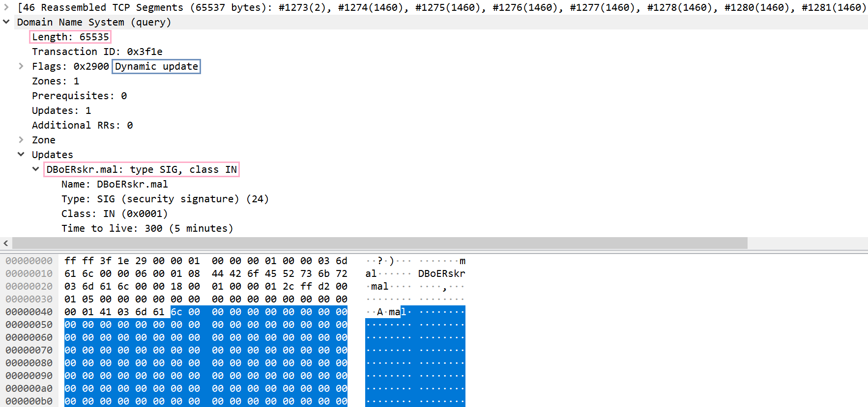Image resolution: width=868 pixels, height=407 pixels.
Task: Select Time to live: 300 row
Action: pos(147,228)
